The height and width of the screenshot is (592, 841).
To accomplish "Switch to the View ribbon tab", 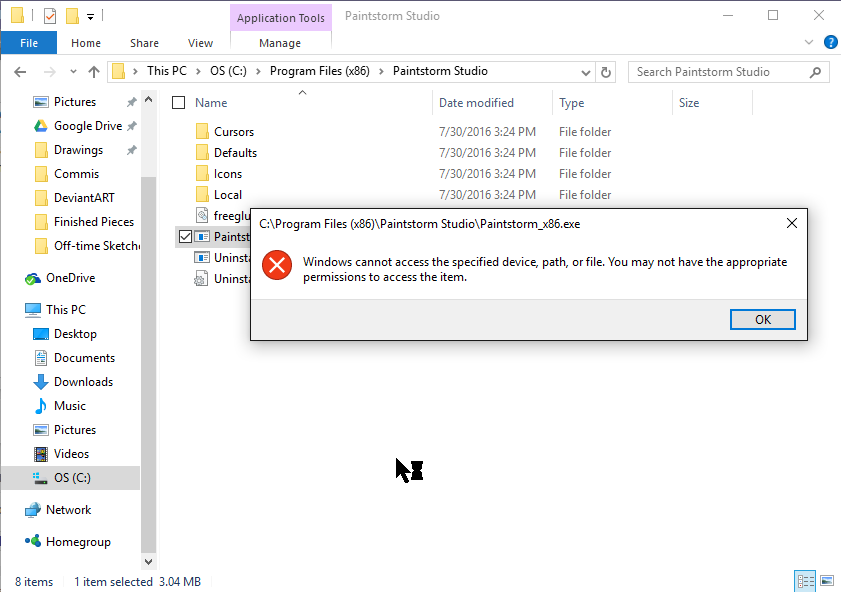I will [x=201, y=43].
